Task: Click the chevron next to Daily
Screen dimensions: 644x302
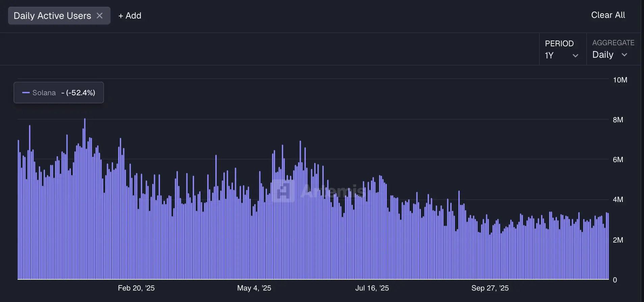Action: pyautogui.click(x=624, y=55)
